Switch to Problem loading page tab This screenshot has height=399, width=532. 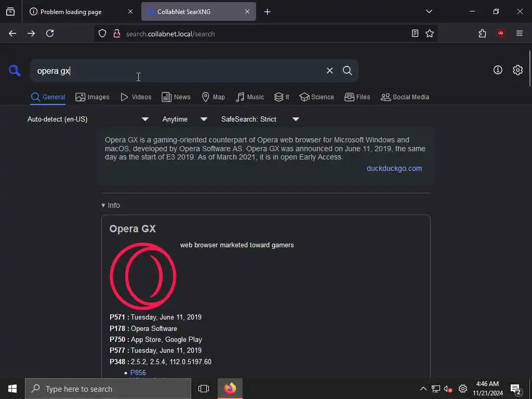click(81, 11)
